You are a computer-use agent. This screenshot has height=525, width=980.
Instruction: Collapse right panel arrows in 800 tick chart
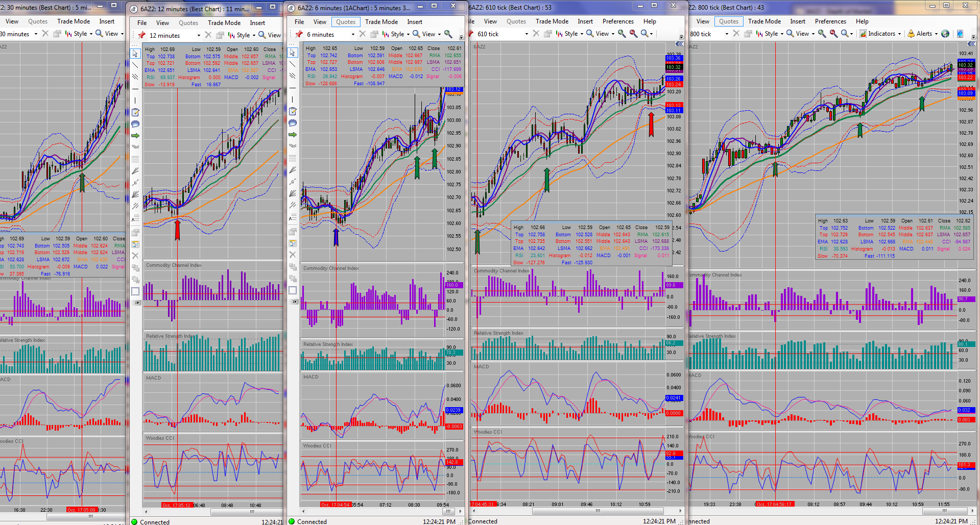pos(972,44)
